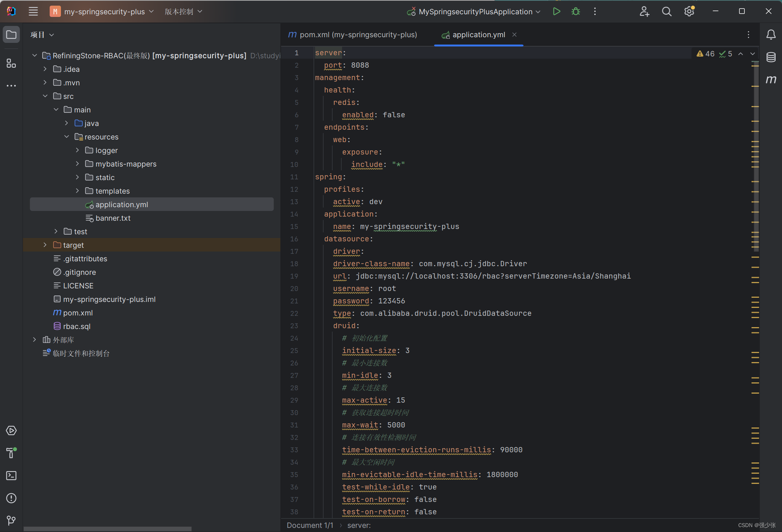Open the Maven tool window
The width and height of the screenshot is (782, 532).
point(771,79)
